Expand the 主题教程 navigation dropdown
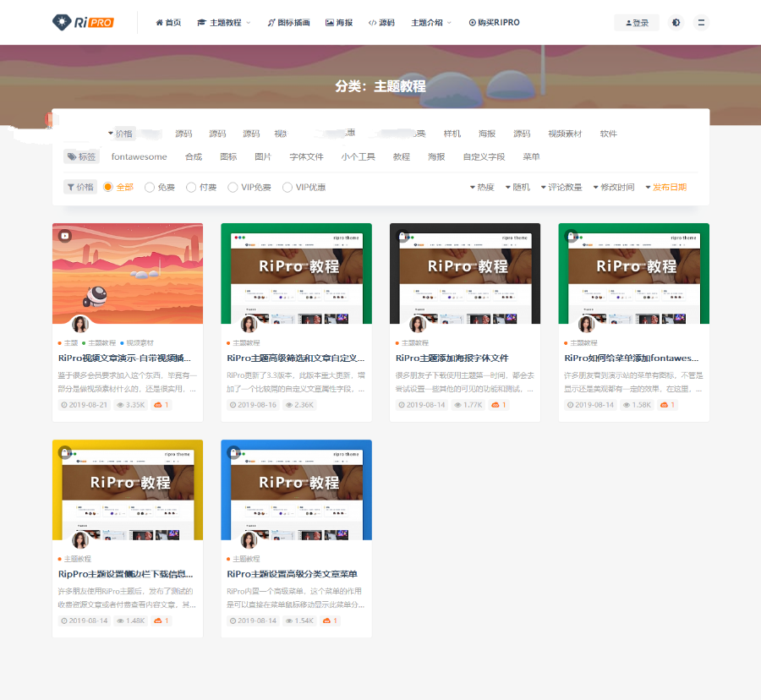 coord(224,22)
